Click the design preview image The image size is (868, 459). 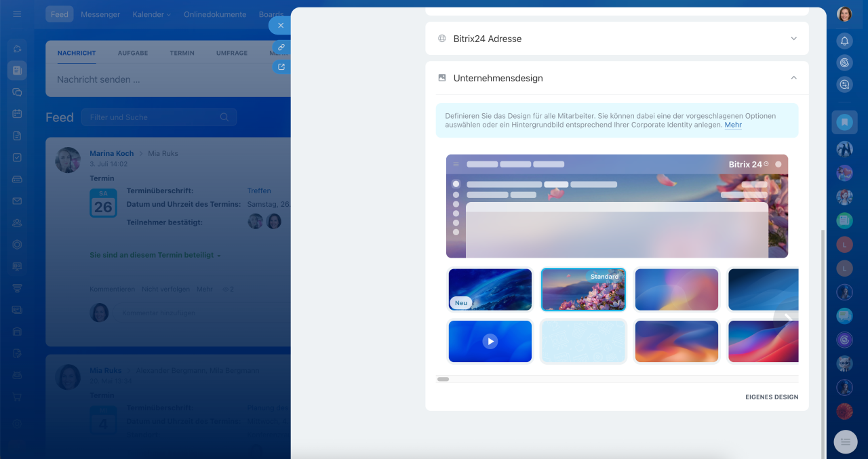(617, 206)
